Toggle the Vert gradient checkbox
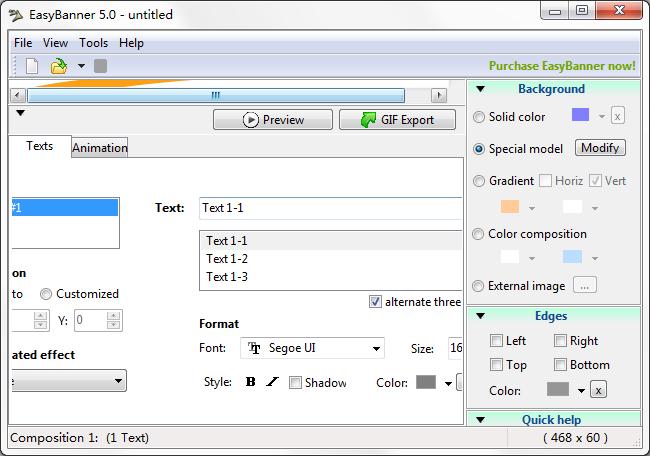Screen dimensions: 650x456 pos(595,181)
